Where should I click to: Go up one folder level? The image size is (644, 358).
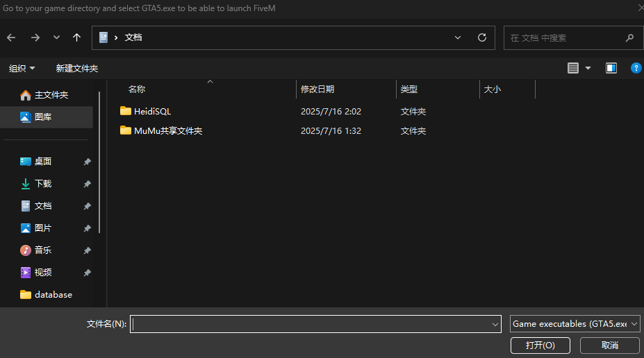(76, 37)
